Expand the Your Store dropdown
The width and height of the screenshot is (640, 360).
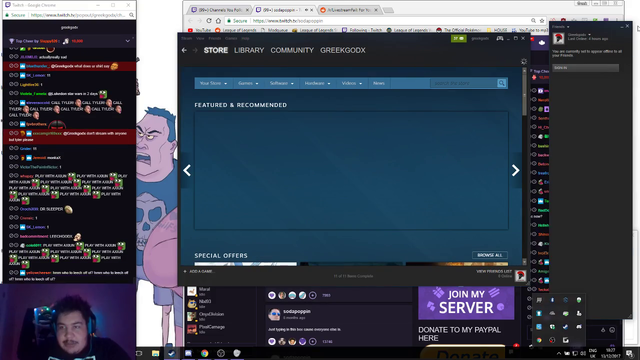point(213,83)
